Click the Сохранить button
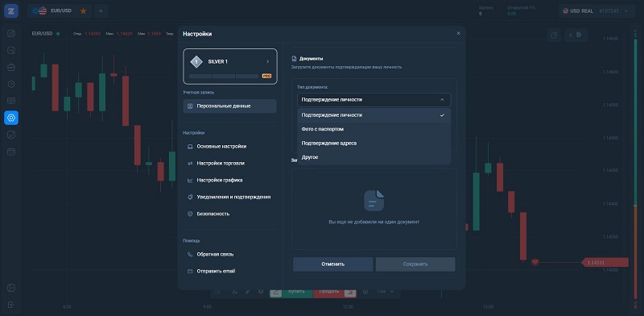Screen dimensions: 644x316 pos(415,264)
